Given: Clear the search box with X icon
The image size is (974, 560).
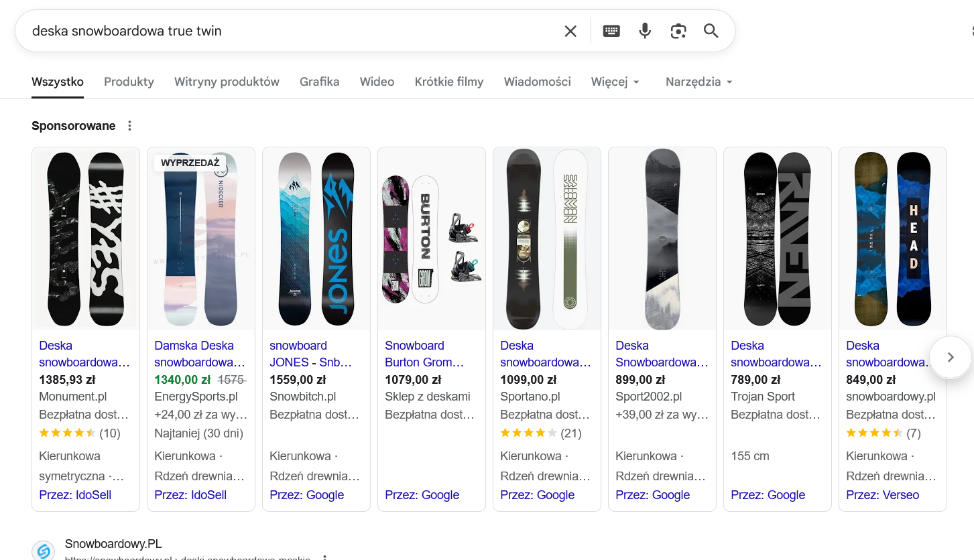Looking at the screenshot, I should click(x=570, y=31).
